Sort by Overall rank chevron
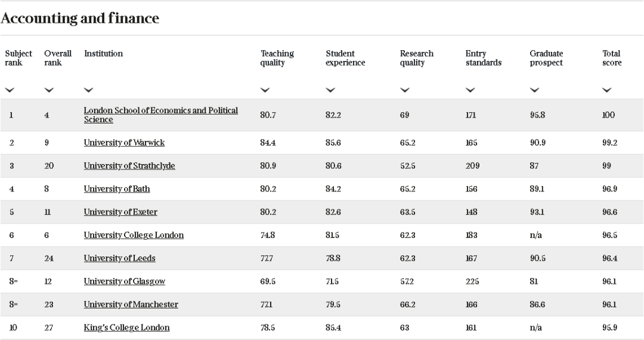The width and height of the screenshot is (644, 340). (49, 90)
